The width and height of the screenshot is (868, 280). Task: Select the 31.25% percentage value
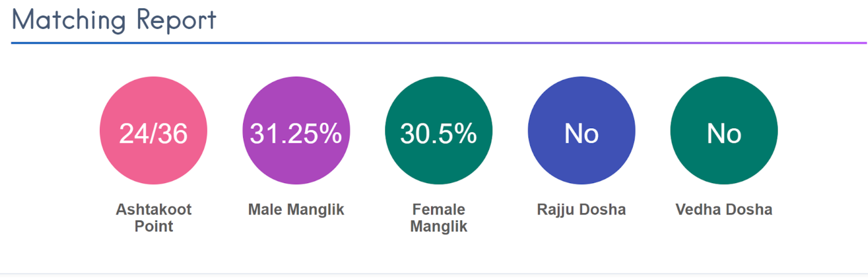[296, 134]
